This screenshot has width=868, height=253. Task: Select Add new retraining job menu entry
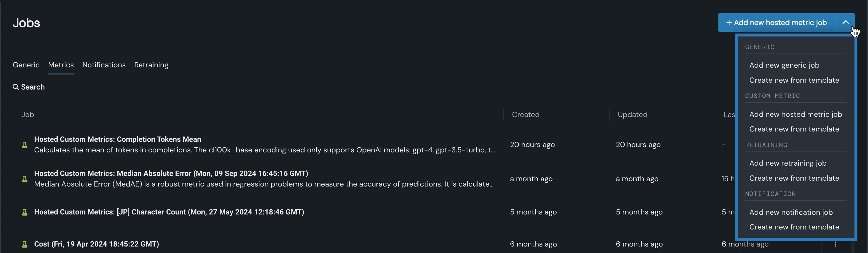point(787,163)
